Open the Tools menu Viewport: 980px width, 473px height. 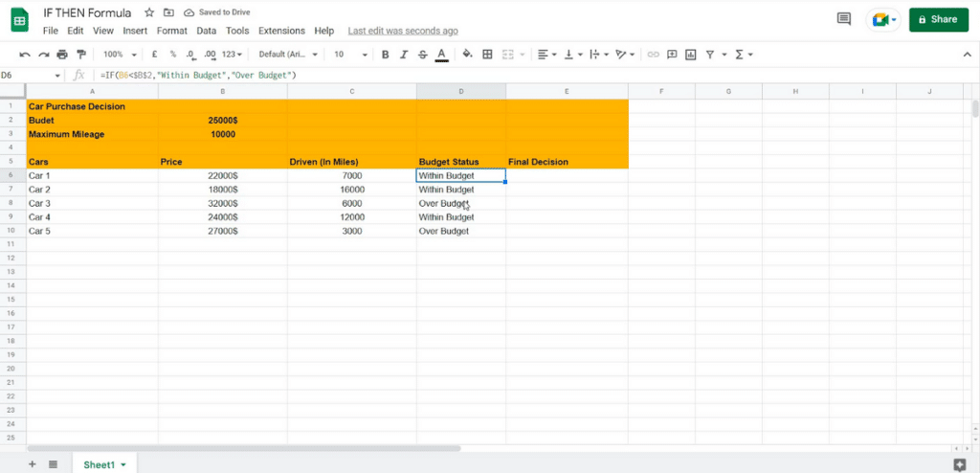(x=237, y=31)
